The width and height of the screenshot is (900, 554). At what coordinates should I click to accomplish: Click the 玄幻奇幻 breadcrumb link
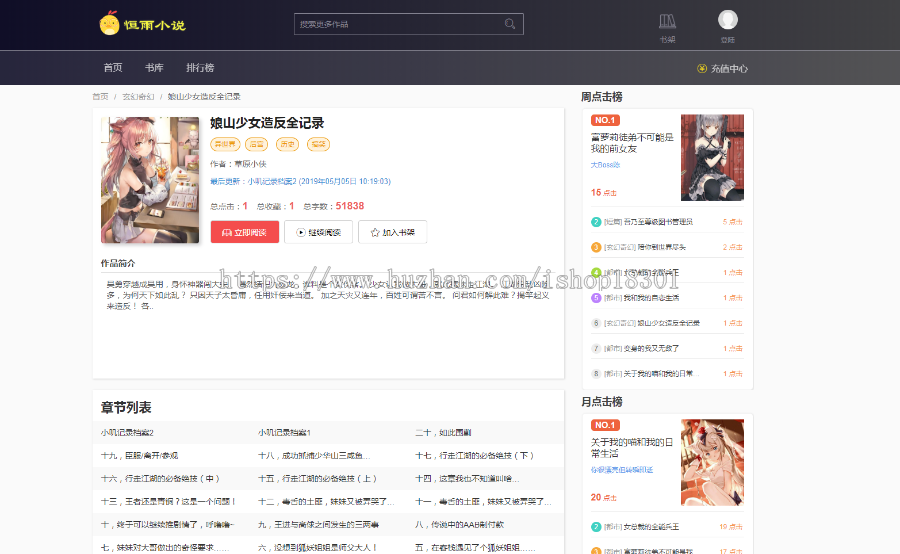point(138,96)
